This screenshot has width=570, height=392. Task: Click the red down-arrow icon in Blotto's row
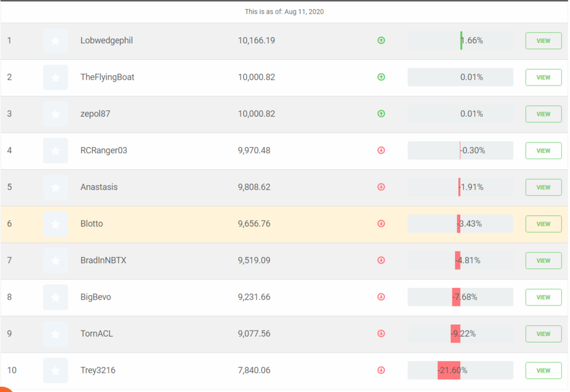[x=381, y=224]
